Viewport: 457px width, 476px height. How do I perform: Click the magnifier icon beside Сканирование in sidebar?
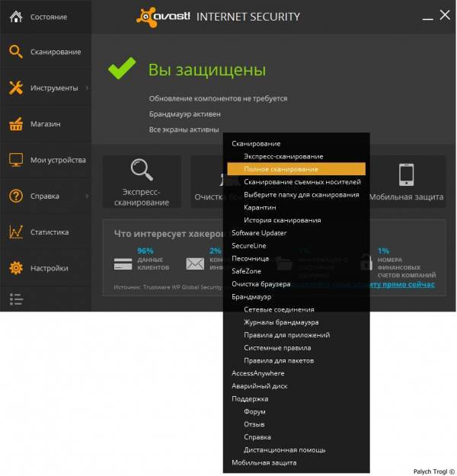(16, 52)
